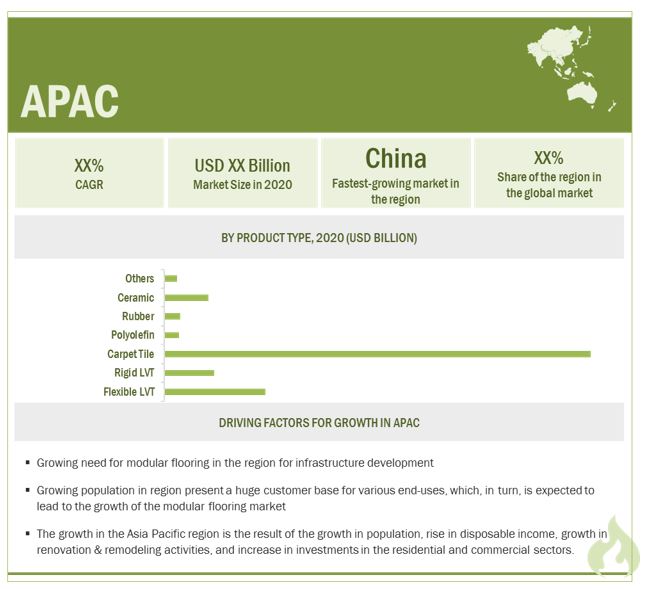Click the Rigid LVT bar
This screenshot has width=650, height=589.
tap(189, 373)
